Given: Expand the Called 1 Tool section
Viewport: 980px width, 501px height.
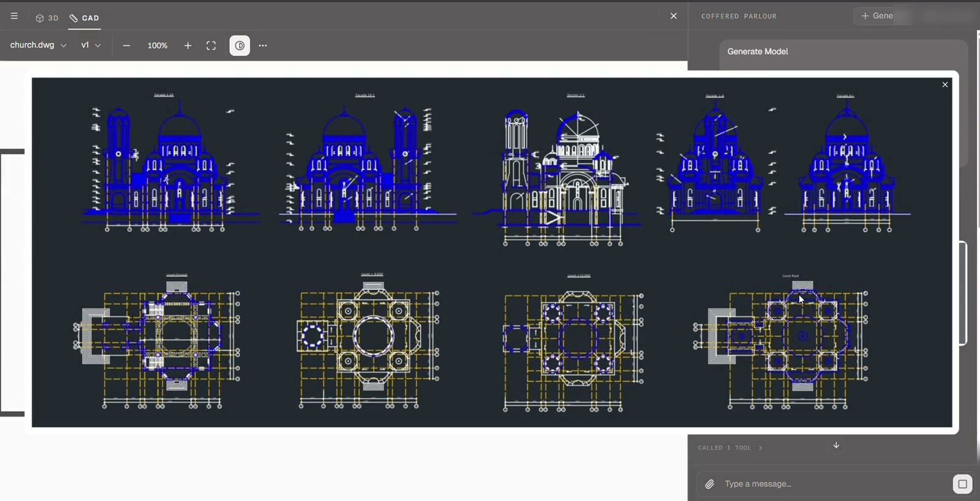Looking at the screenshot, I should pyautogui.click(x=730, y=448).
